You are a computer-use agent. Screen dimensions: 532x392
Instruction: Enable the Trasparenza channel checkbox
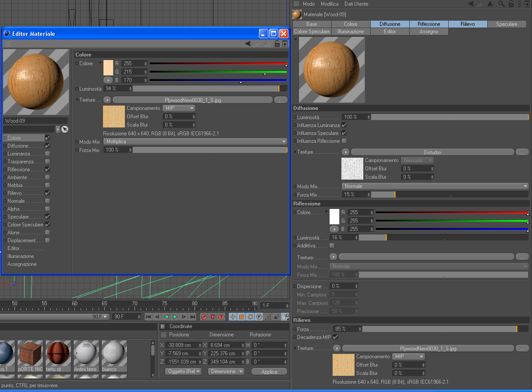click(x=47, y=162)
